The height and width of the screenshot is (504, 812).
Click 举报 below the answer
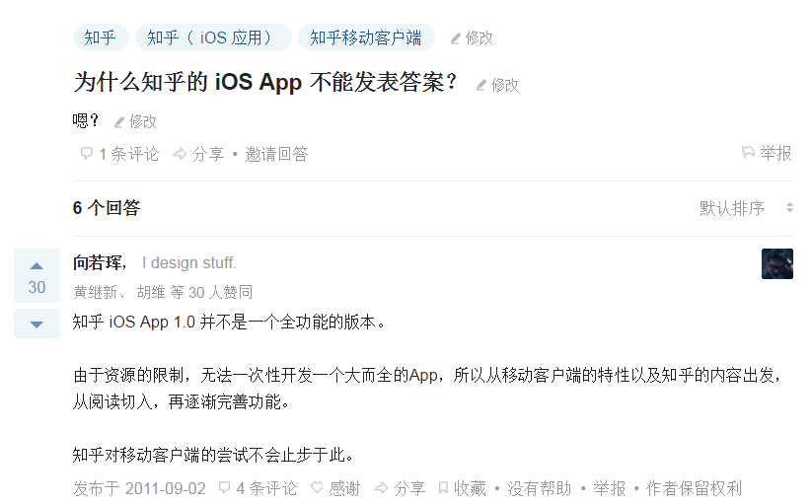pos(609,488)
